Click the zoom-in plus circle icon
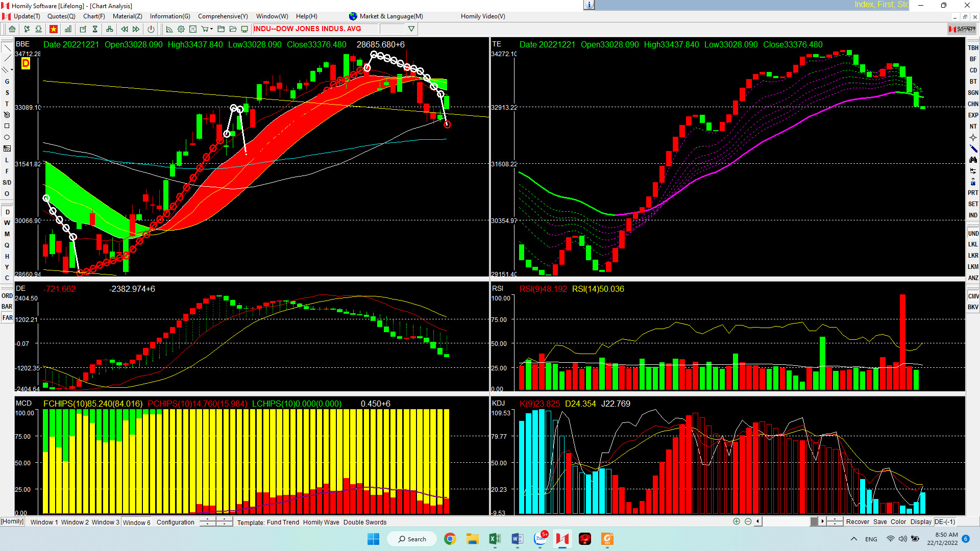Viewport: 980px width, 551px height. click(736, 521)
